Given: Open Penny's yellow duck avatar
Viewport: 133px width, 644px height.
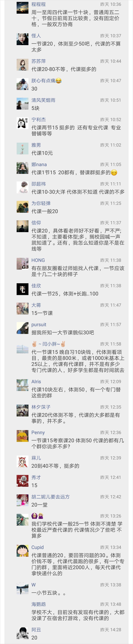Looking at the screenshot, I should coord(23,436).
